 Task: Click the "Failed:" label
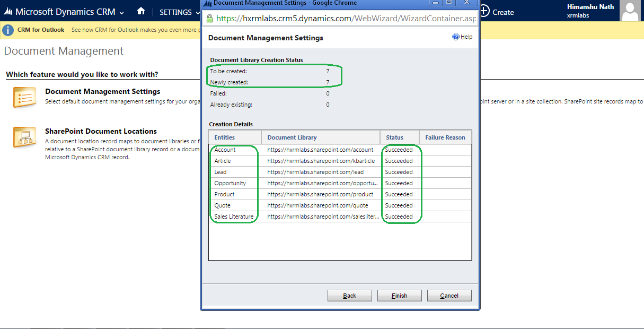coord(218,93)
